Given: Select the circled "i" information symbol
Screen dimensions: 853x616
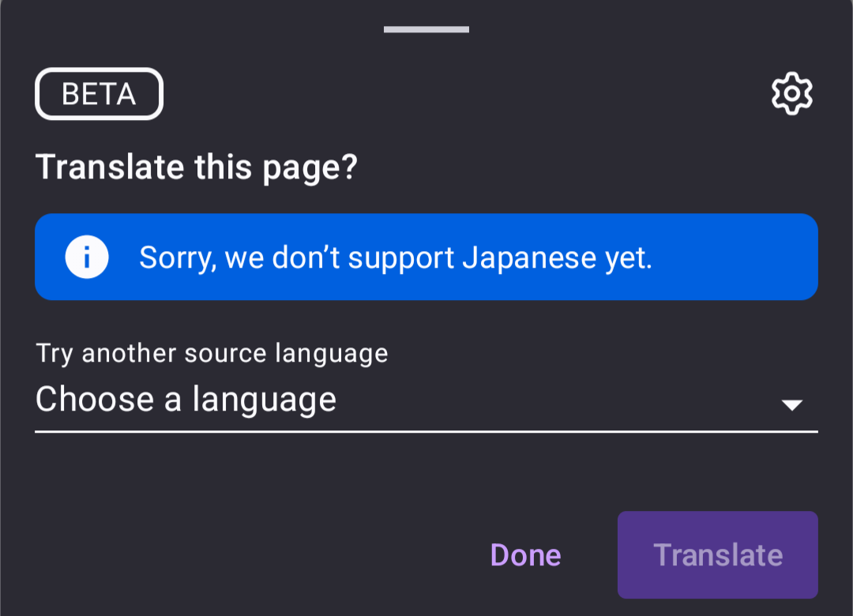Looking at the screenshot, I should pyautogui.click(x=87, y=257).
